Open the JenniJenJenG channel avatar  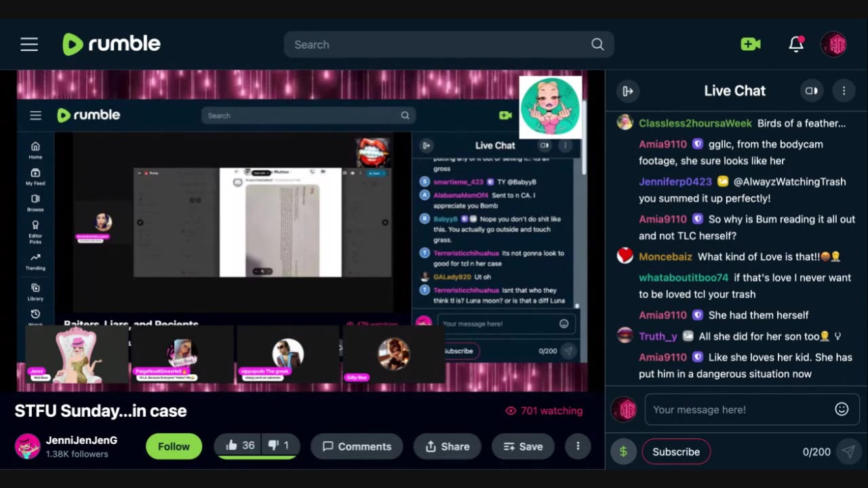tap(28, 447)
